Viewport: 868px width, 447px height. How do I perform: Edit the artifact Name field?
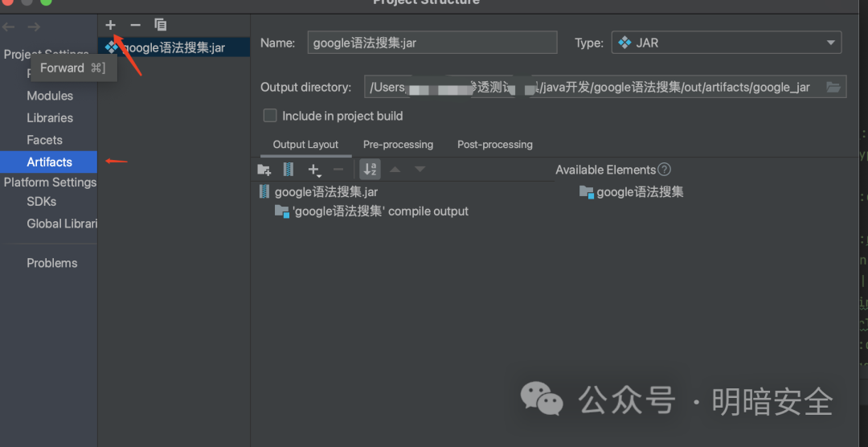click(432, 43)
